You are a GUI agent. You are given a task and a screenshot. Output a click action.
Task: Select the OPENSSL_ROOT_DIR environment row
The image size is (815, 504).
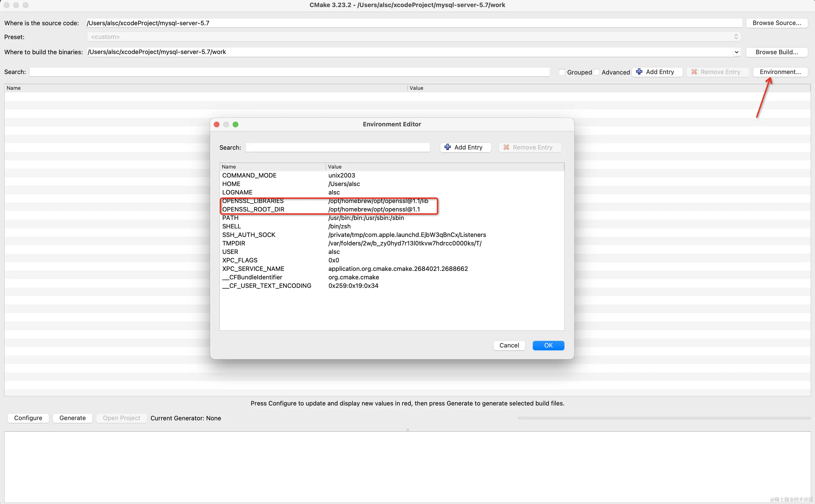click(x=253, y=209)
